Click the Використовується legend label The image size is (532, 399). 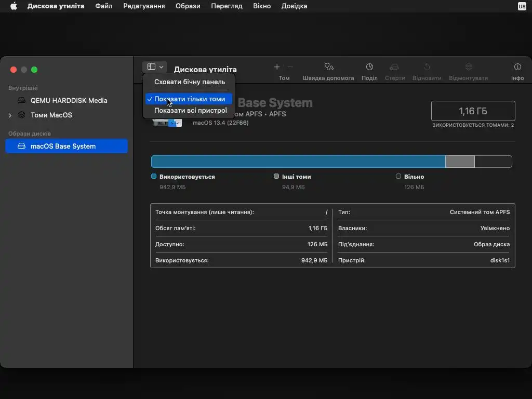click(x=187, y=177)
